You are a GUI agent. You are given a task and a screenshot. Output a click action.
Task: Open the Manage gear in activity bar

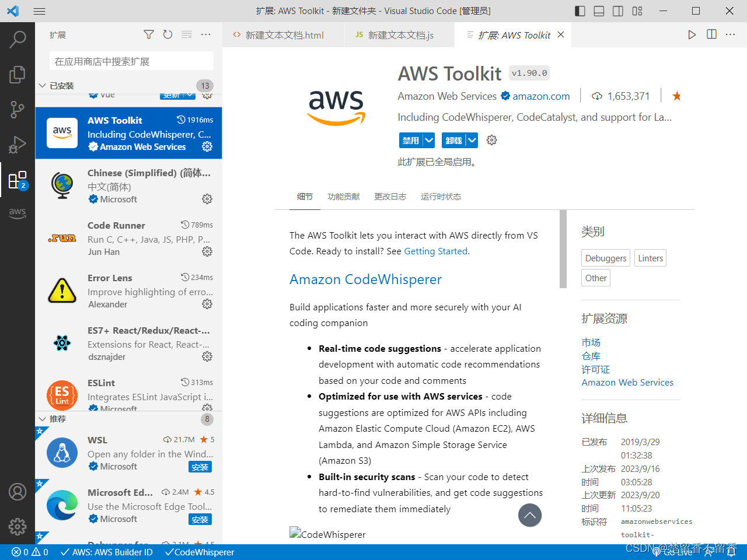[18, 527]
